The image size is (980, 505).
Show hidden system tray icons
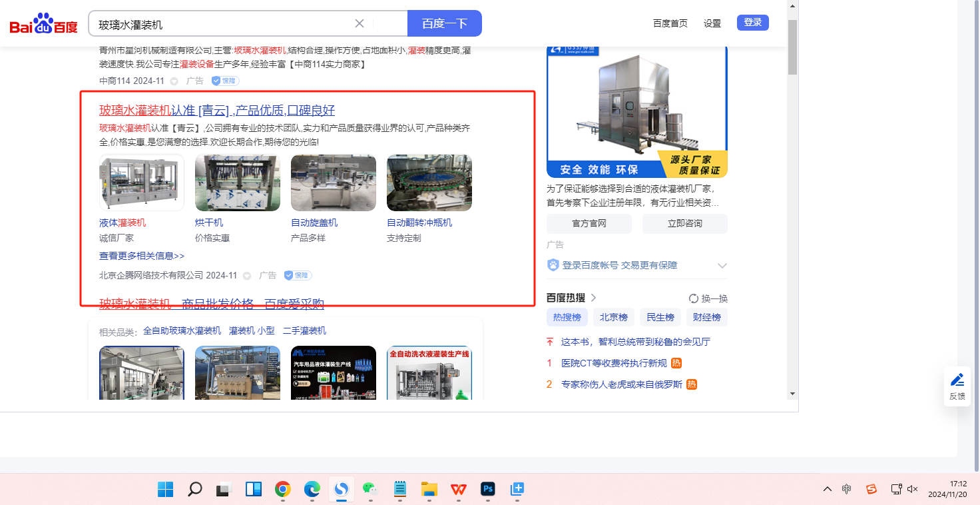pyautogui.click(x=827, y=489)
